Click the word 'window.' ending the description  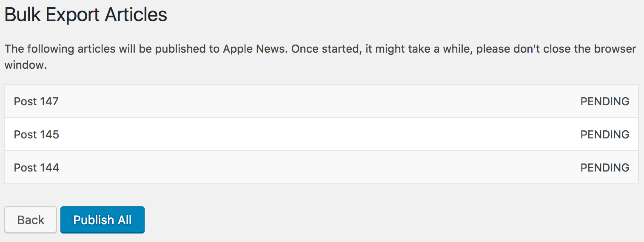(x=25, y=65)
